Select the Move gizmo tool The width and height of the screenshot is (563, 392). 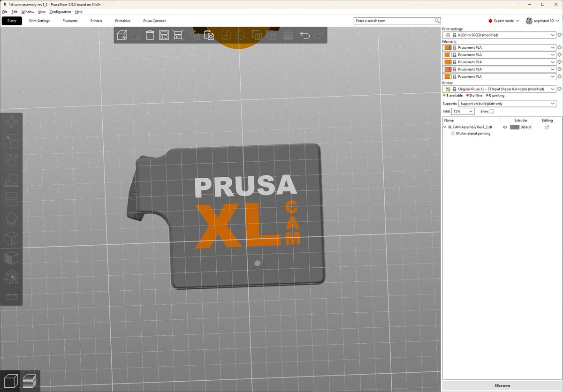pyautogui.click(x=11, y=121)
